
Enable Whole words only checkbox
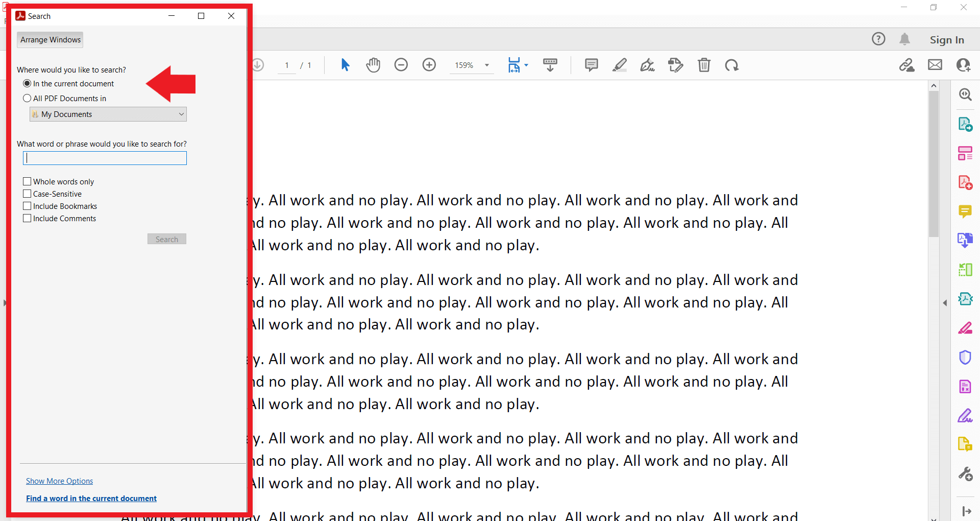point(28,181)
